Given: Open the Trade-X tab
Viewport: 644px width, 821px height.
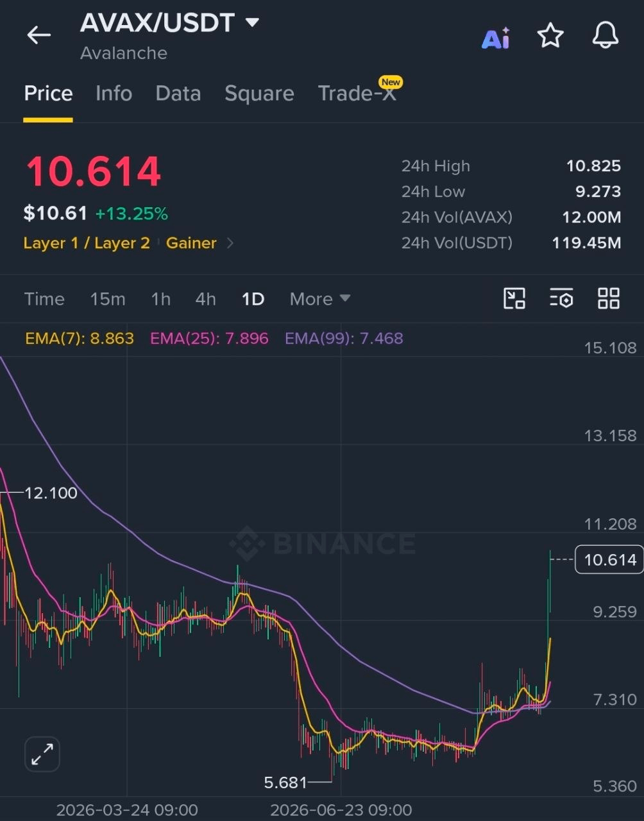Looking at the screenshot, I should (x=357, y=94).
